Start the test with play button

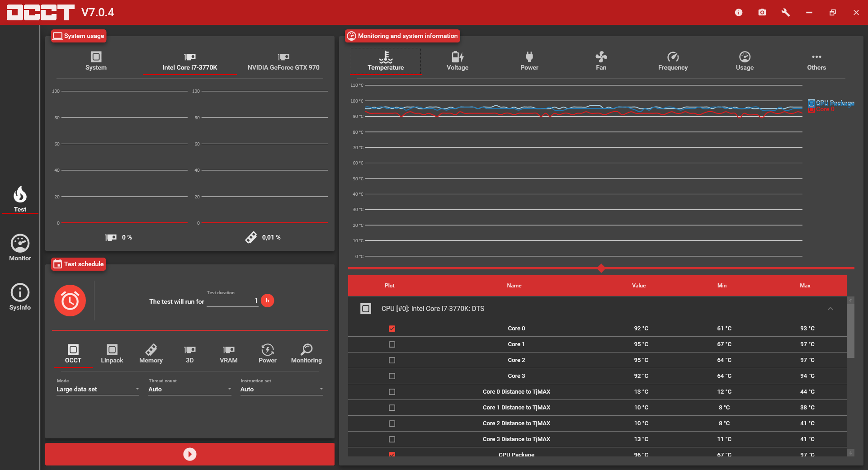coord(190,454)
